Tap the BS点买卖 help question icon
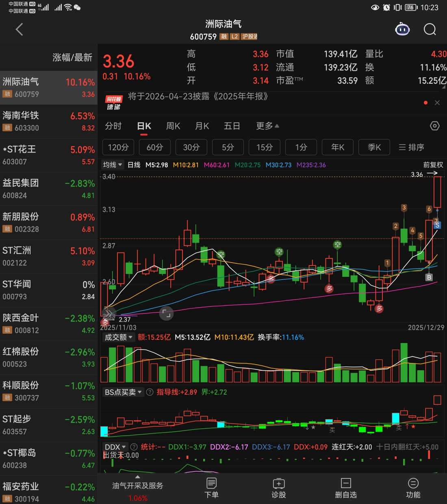This screenshot has width=447, height=504. click(x=150, y=392)
